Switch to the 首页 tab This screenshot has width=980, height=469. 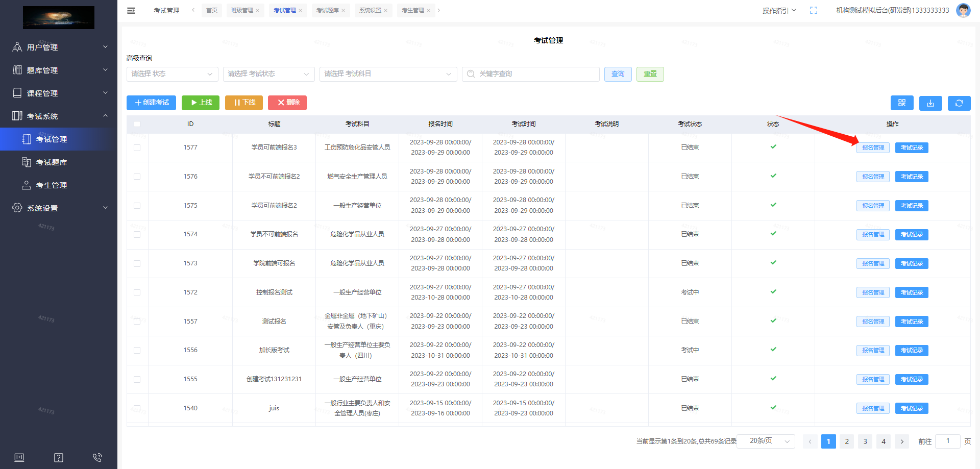[212, 10]
